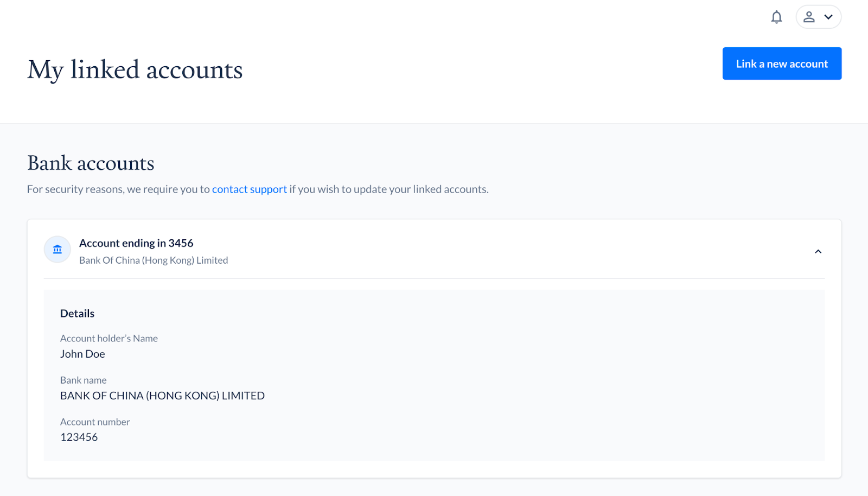Click the Account number field label
868x496 pixels.
click(x=95, y=422)
